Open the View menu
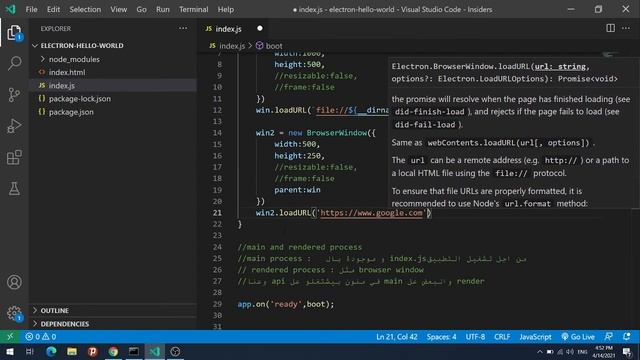This screenshot has height=360, width=640. 118,9
